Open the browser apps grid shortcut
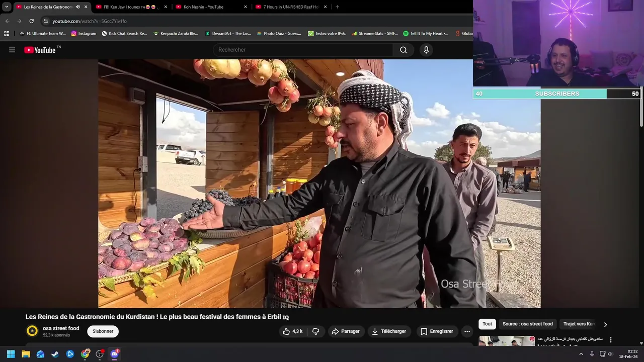Screen dimensions: 644x362 [x=7, y=34]
